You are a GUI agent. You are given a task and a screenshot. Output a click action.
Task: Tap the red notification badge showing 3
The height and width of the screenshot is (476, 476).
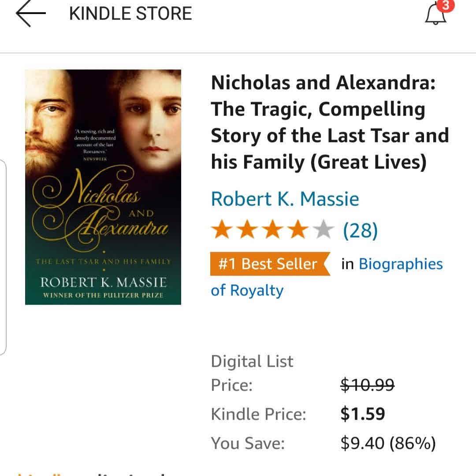[446, 6]
